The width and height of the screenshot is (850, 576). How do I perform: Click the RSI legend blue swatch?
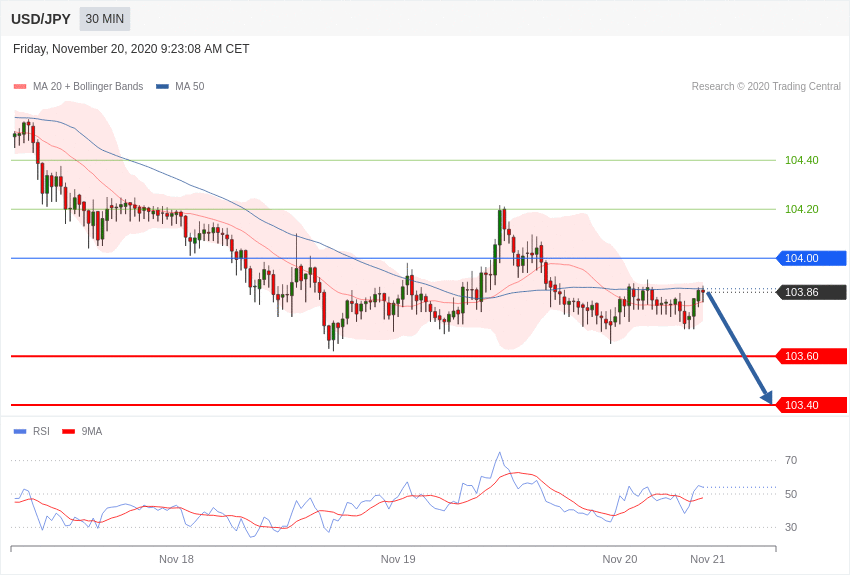point(20,432)
